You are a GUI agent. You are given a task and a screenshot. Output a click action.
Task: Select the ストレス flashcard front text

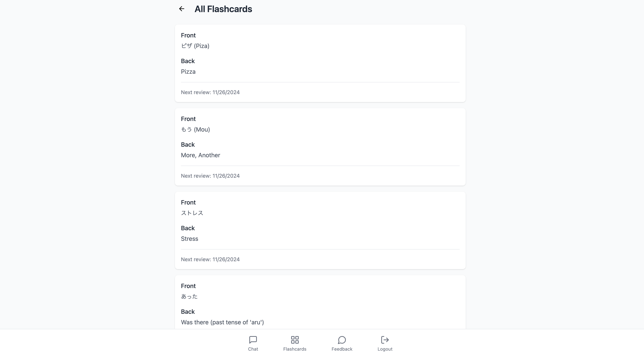(192, 213)
